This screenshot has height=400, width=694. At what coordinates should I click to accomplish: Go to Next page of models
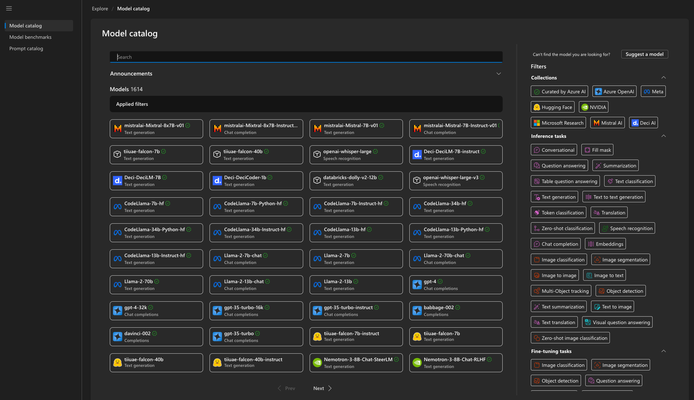(322, 388)
